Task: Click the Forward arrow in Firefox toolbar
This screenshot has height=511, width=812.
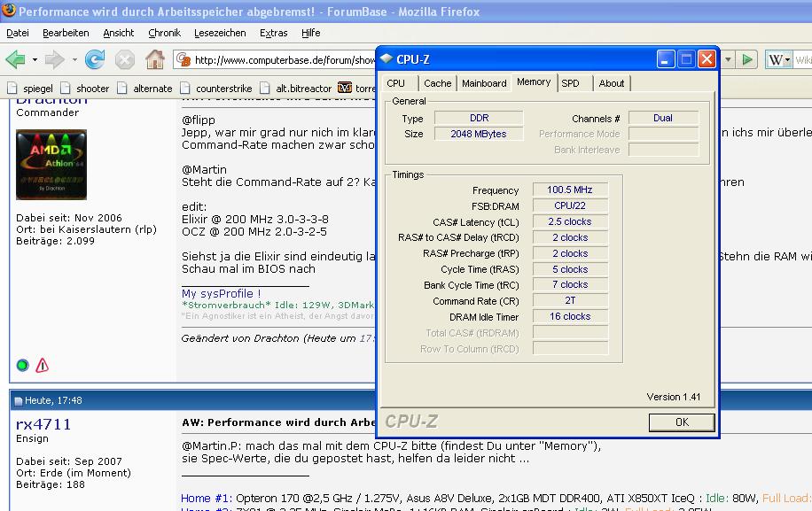Action: [54, 60]
